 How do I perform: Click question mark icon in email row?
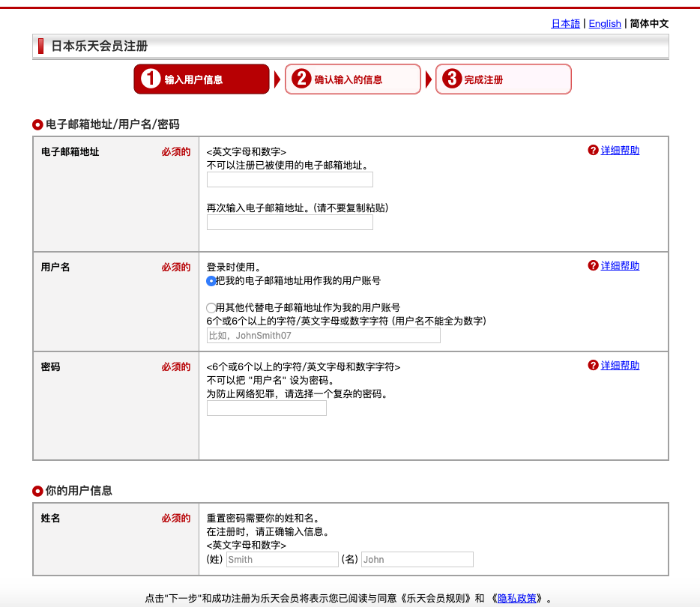(x=593, y=150)
